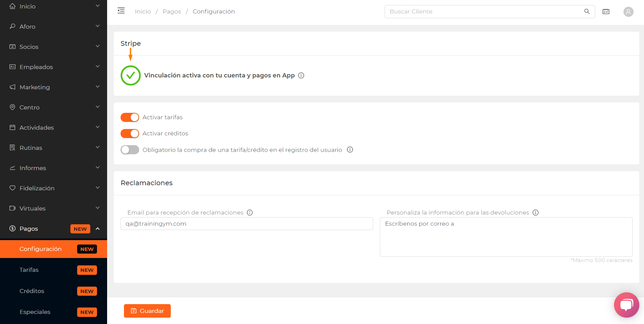This screenshot has height=324, width=644.
Task: Open the calendar icon in top bar
Action: (606, 11)
